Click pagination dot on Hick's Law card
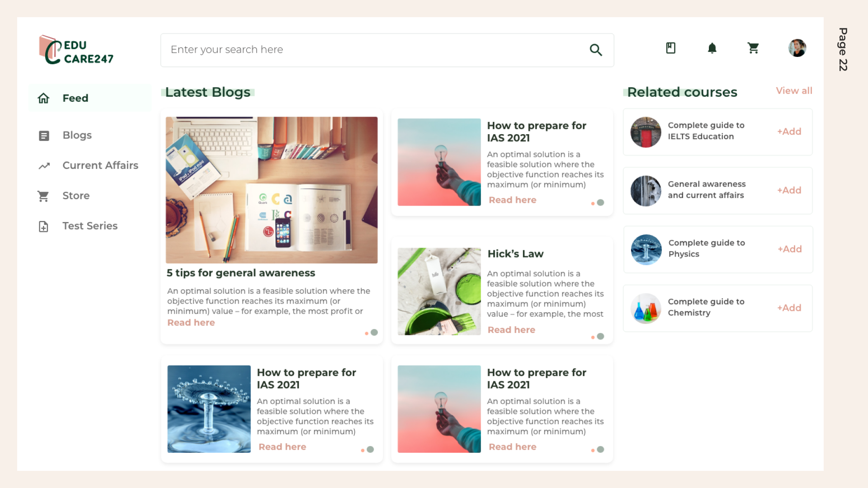868x488 pixels. [600, 336]
